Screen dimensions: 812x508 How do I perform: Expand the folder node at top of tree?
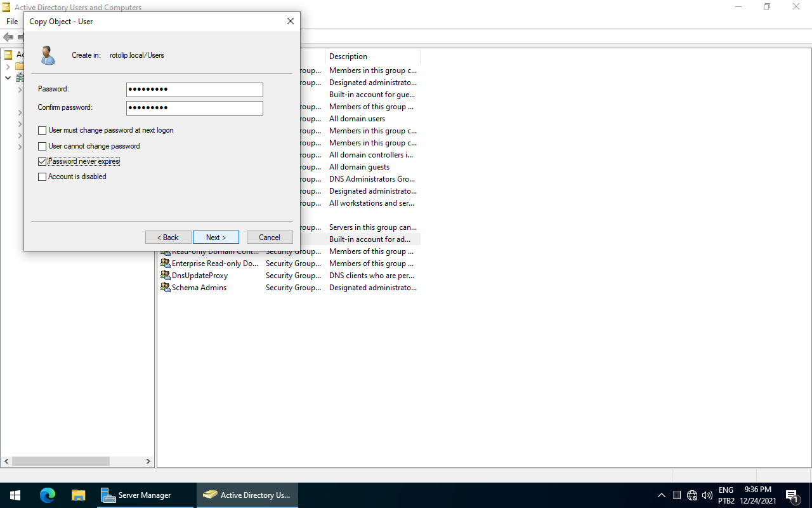click(x=8, y=67)
